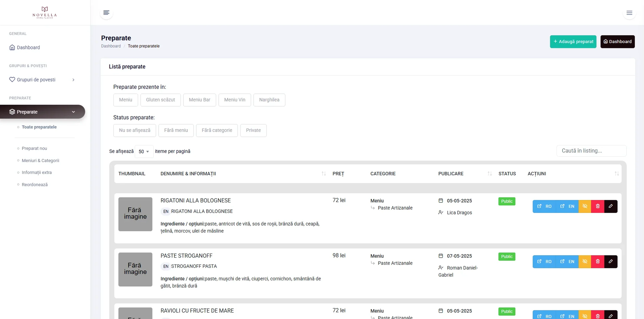The height and width of the screenshot is (319, 644).
Task: Open Informații extra in sidebar
Action: pos(37,172)
